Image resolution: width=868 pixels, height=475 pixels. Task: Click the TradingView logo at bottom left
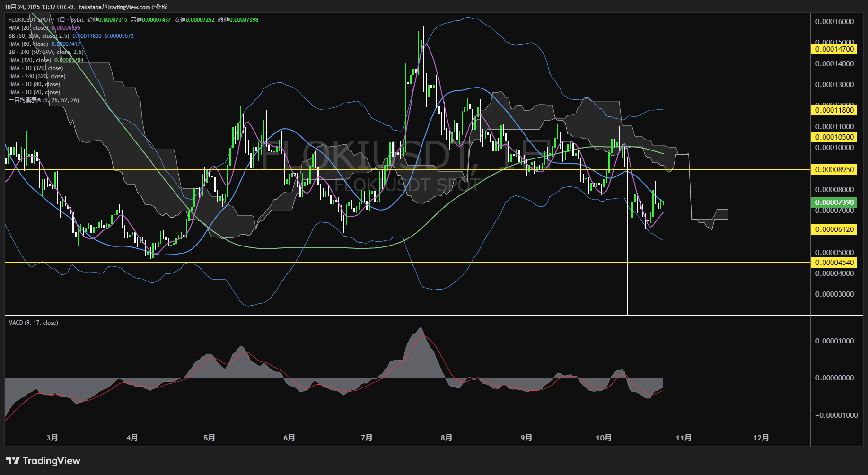pos(43,461)
